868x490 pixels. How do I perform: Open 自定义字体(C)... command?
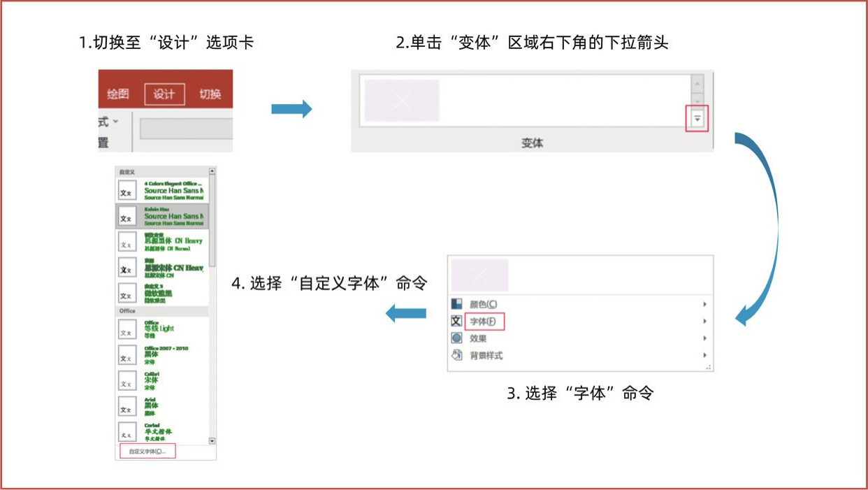147,452
